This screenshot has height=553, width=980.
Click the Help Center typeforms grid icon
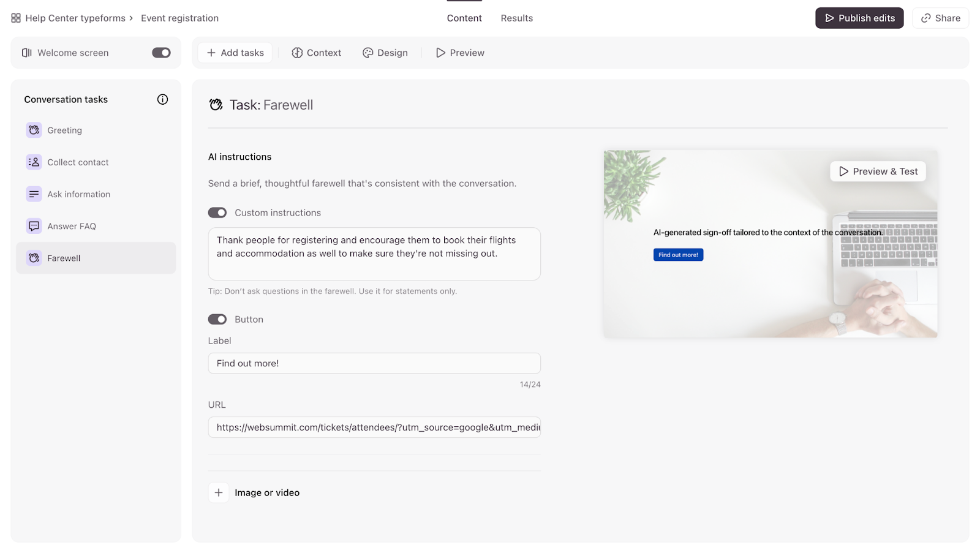coord(16,18)
